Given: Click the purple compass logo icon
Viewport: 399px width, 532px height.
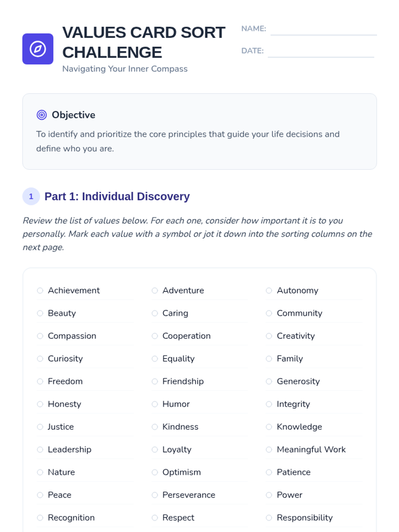Looking at the screenshot, I should click(x=38, y=49).
